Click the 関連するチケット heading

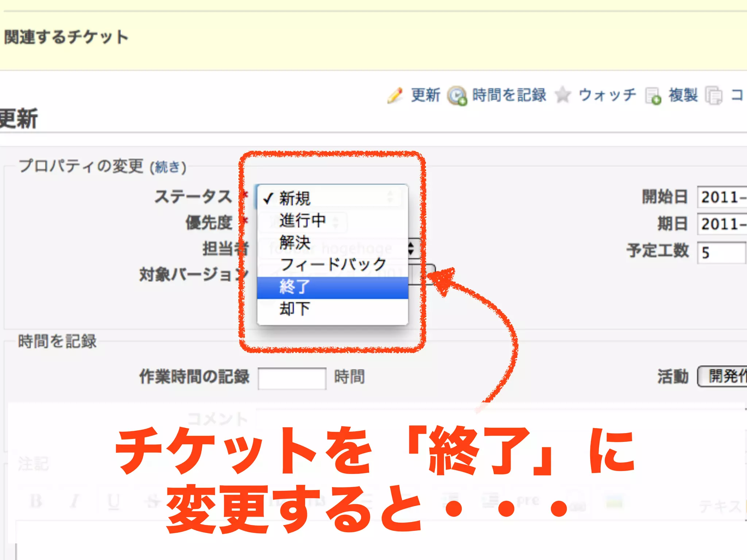click(66, 37)
